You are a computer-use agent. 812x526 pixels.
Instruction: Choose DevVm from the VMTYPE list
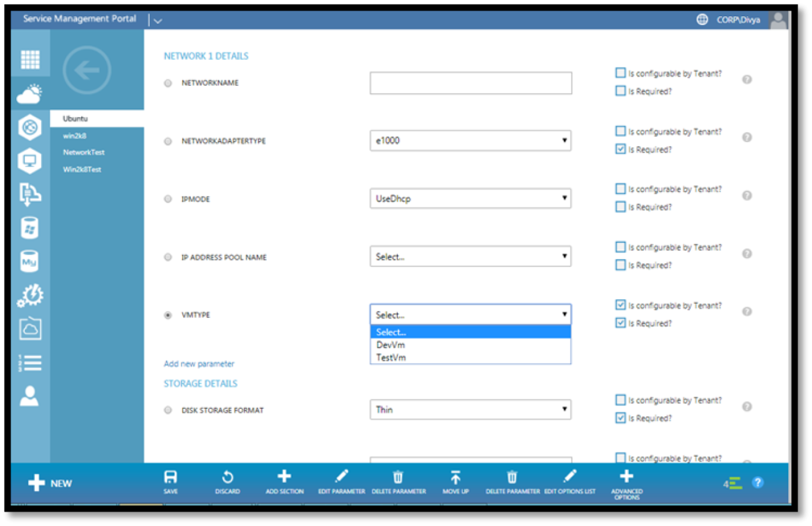391,345
